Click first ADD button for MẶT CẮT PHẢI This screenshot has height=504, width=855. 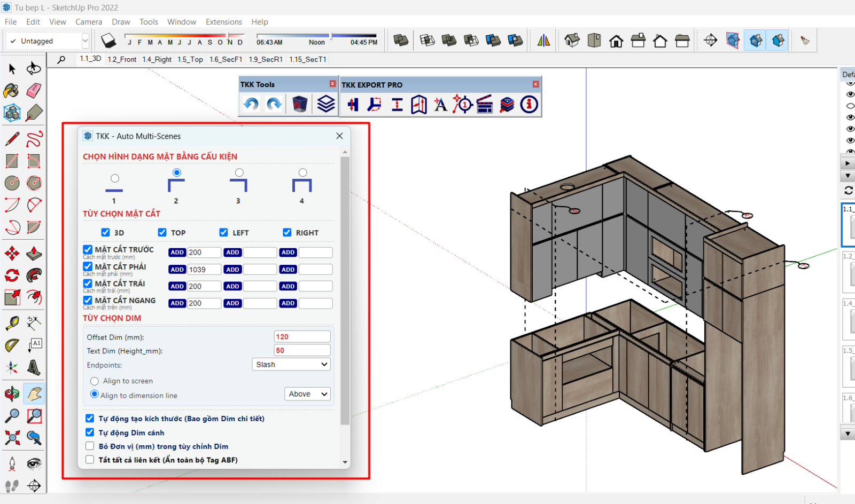tap(177, 270)
